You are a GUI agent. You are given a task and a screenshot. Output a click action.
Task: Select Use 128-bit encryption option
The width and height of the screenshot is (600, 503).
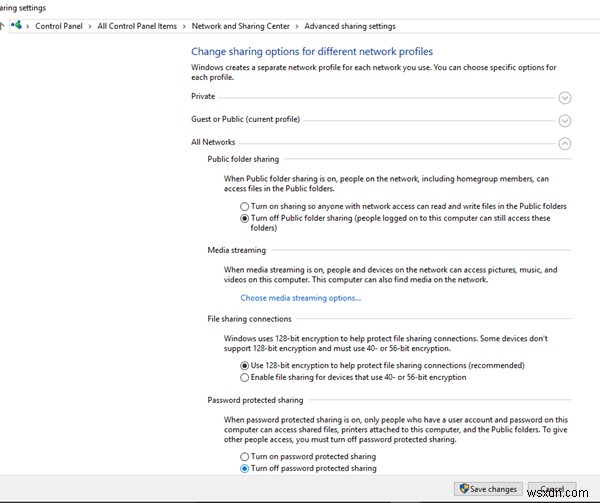(x=244, y=366)
